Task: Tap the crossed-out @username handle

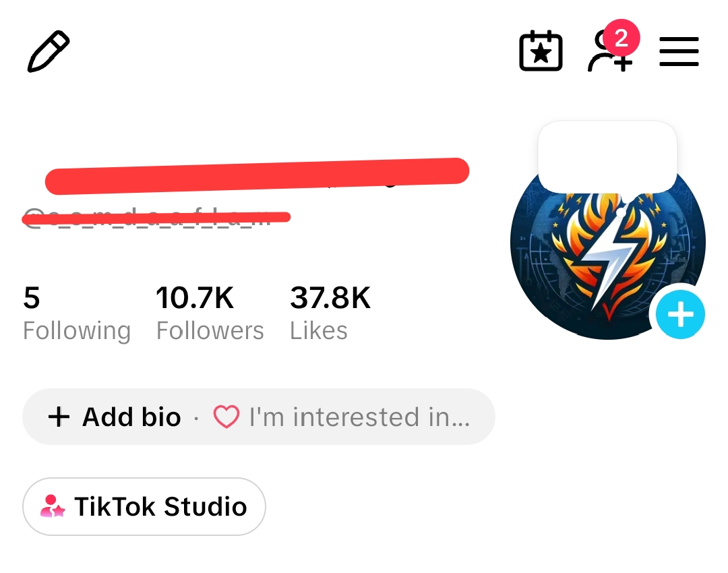Action: 156,218
